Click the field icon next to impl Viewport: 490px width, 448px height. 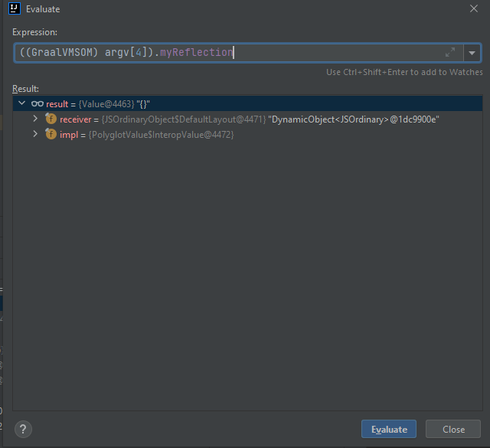(51, 134)
